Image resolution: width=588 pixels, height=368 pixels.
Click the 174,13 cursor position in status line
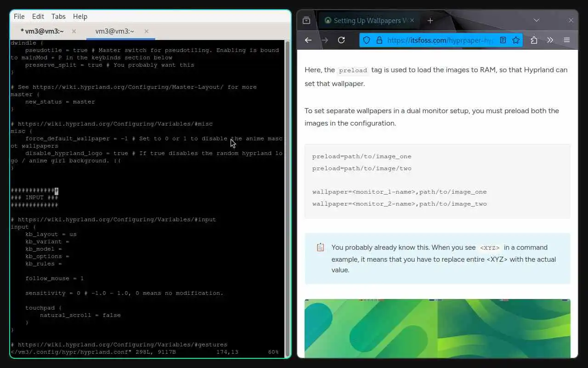point(227,352)
